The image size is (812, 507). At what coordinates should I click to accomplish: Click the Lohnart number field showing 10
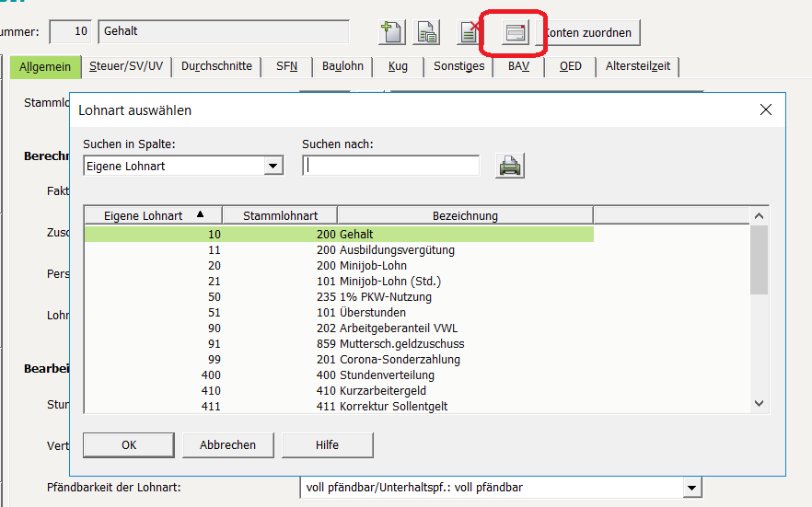[x=70, y=31]
